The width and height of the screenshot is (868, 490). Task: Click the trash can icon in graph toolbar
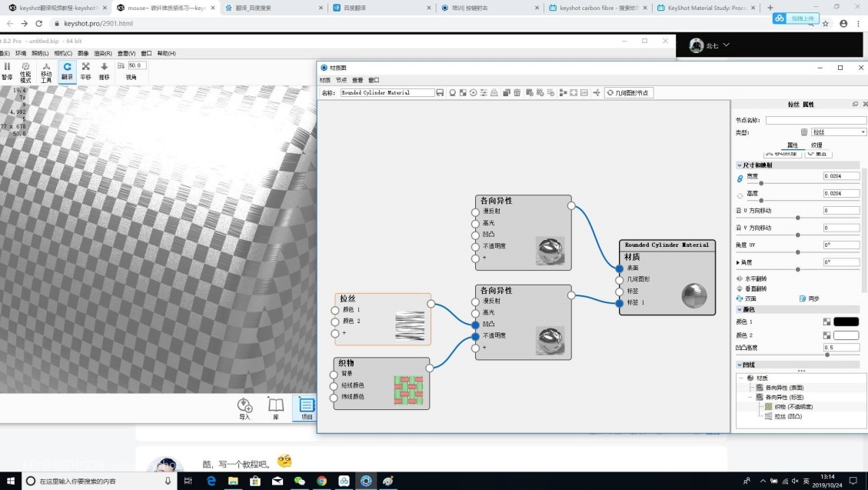point(517,93)
